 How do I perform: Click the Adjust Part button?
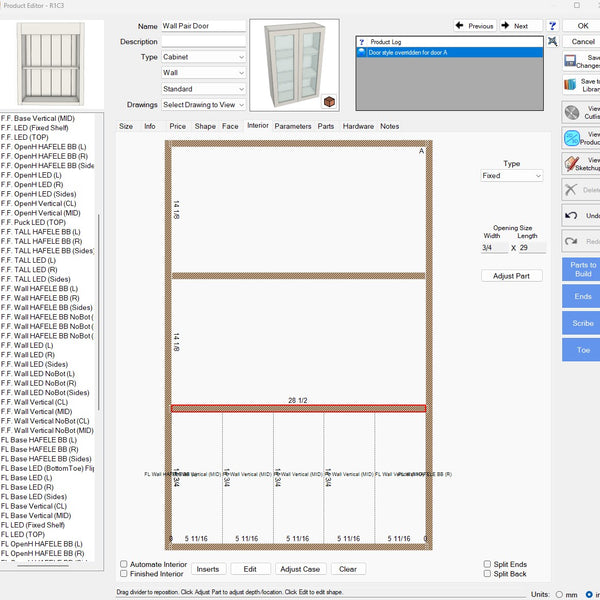tap(512, 276)
